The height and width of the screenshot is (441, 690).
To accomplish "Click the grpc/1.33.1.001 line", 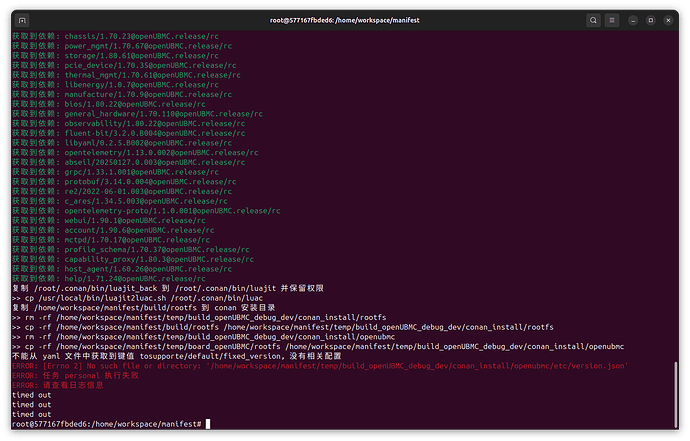I will 115,172.
